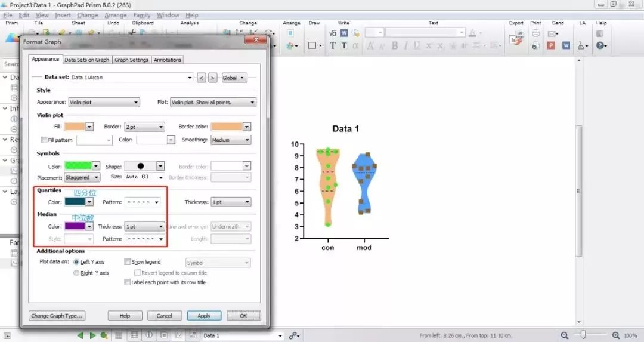
Task: Open the Quartiles Thickness dropdown
Action: pyautogui.click(x=231, y=202)
